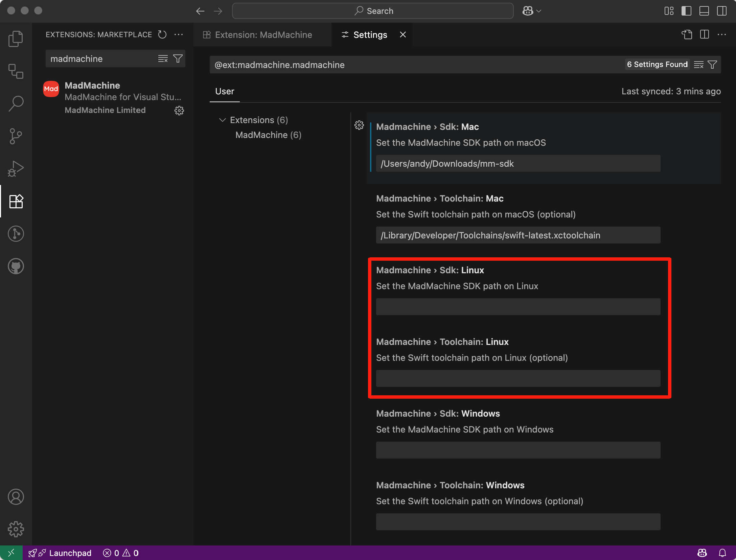Click the Madmachine › Sdk: Windows heading
This screenshot has width=736, height=560.
438,414
